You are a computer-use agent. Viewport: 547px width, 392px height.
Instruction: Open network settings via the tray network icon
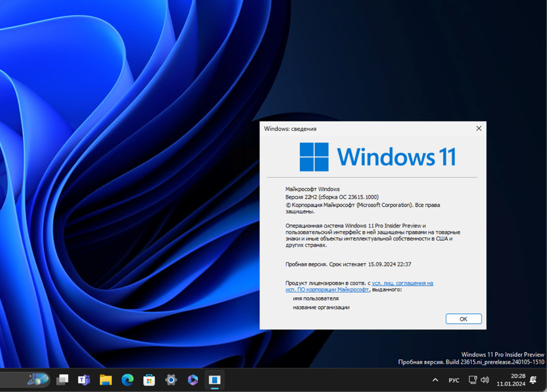pyautogui.click(x=472, y=379)
